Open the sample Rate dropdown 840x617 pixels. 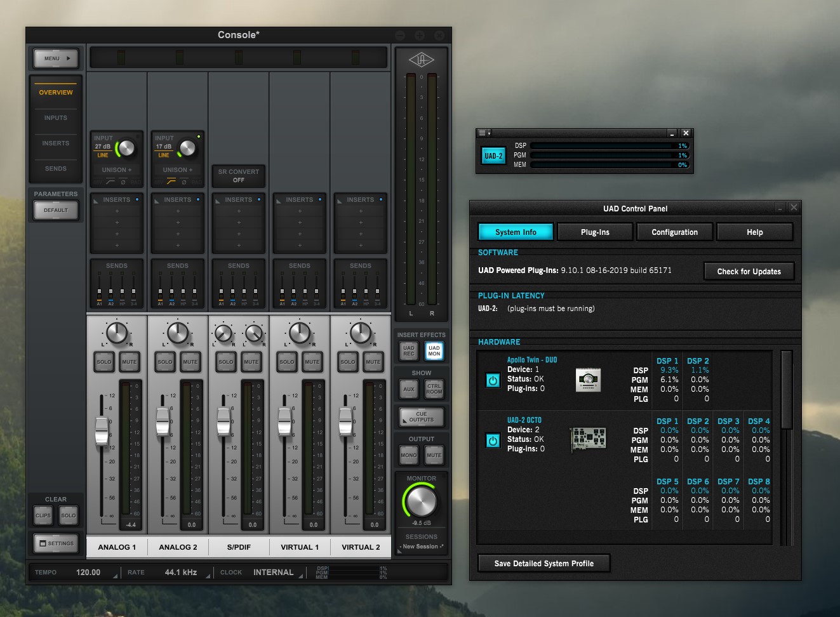point(180,573)
